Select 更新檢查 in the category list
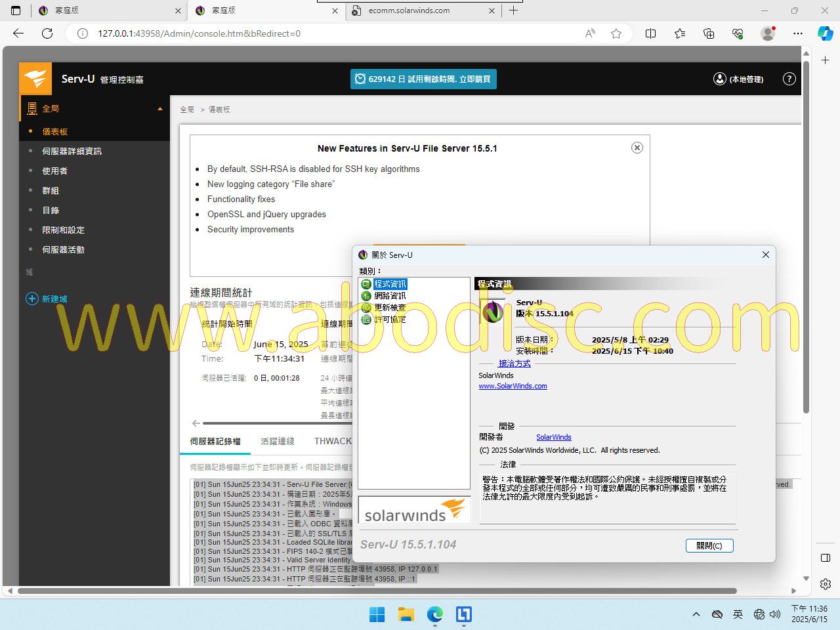Image resolution: width=840 pixels, height=630 pixels. tap(390, 308)
